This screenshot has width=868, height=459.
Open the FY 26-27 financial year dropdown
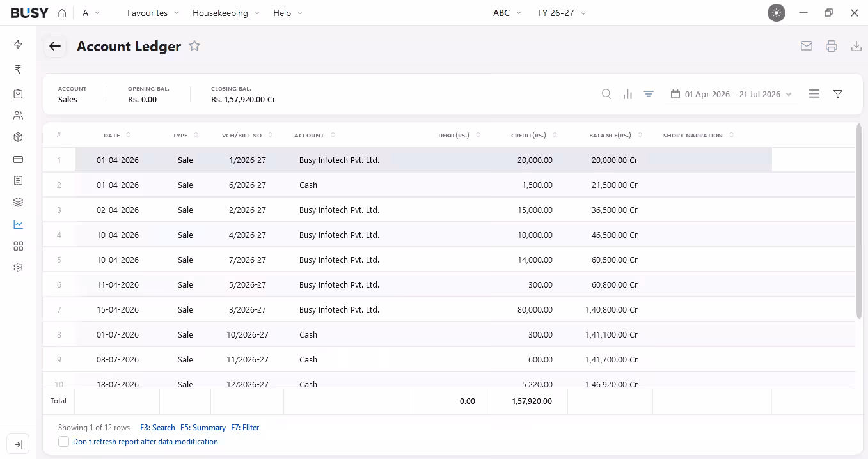click(562, 13)
